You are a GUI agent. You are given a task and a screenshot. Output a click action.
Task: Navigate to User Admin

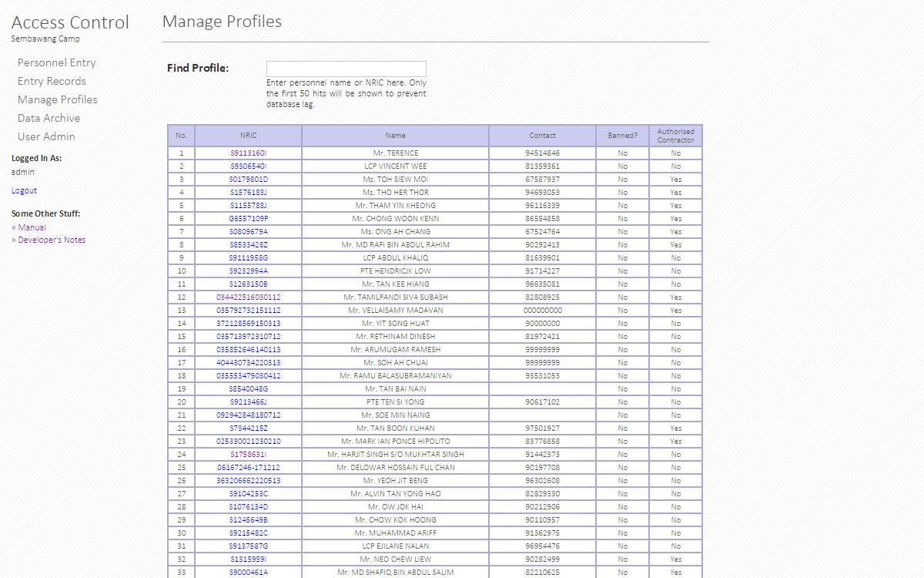(46, 136)
